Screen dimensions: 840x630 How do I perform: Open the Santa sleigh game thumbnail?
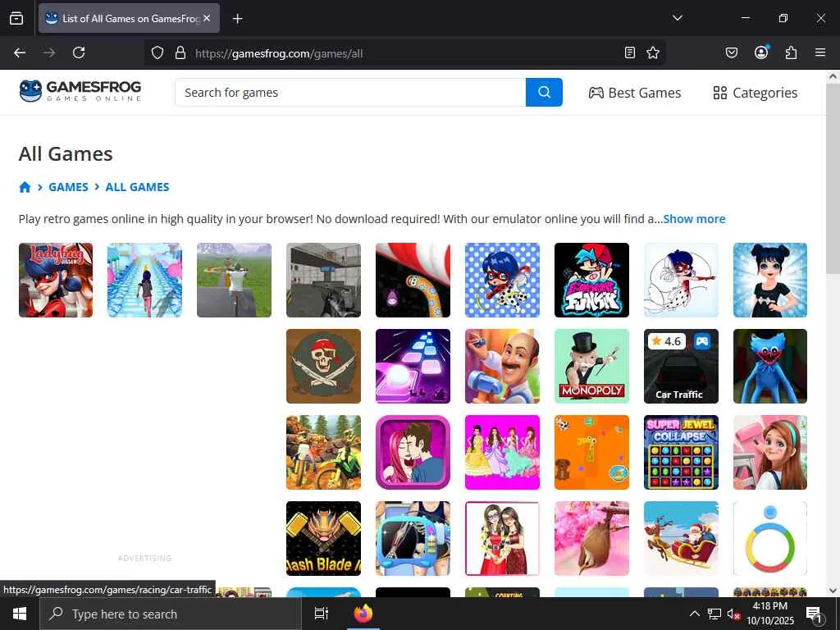681,538
